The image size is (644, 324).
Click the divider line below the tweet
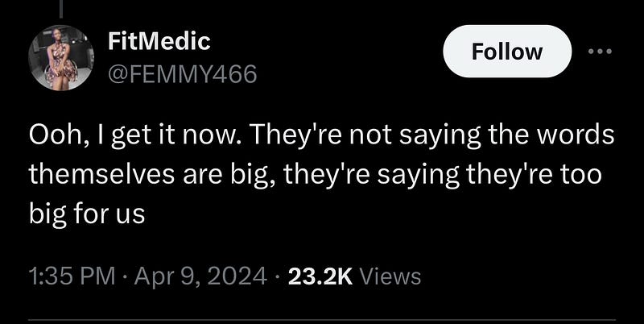click(x=322, y=319)
